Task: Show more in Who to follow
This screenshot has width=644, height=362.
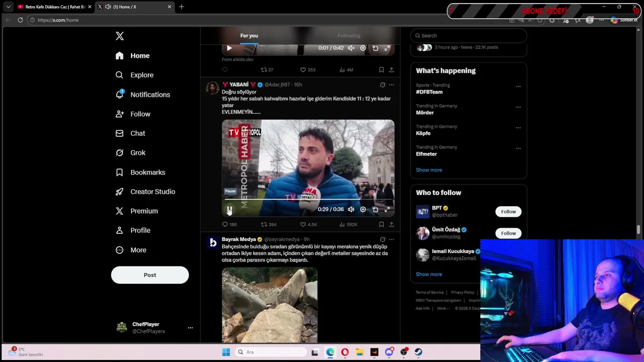Action: 429,275
